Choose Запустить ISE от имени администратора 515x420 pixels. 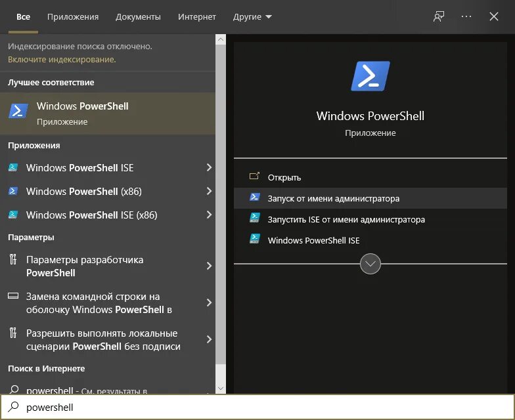(370, 219)
